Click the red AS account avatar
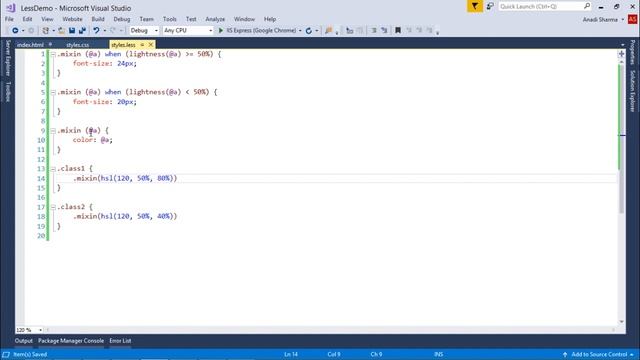The height and width of the screenshot is (360, 640). [x=632, y=19]
